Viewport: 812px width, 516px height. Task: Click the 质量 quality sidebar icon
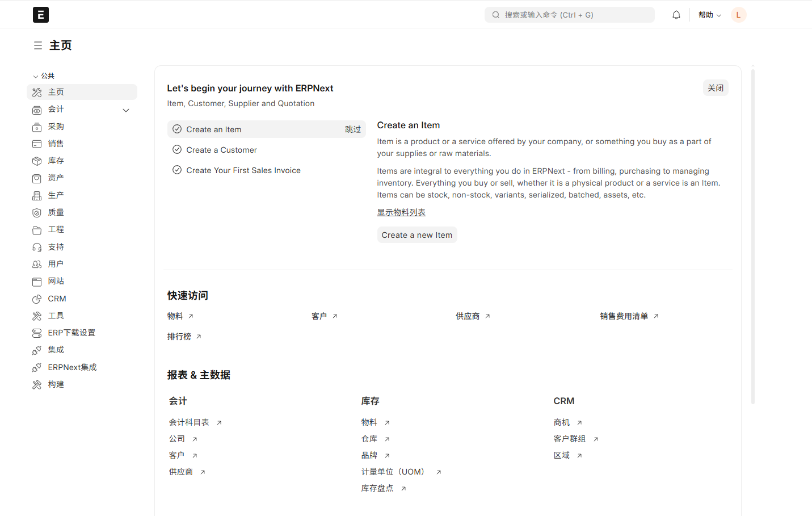click(x=37, y=213)
